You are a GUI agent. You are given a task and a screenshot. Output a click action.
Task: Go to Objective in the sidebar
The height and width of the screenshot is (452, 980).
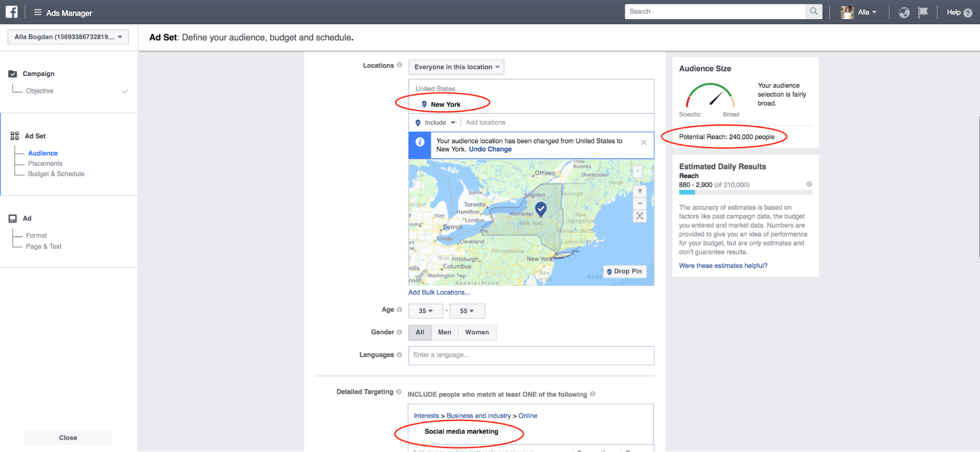coord(40,91)
